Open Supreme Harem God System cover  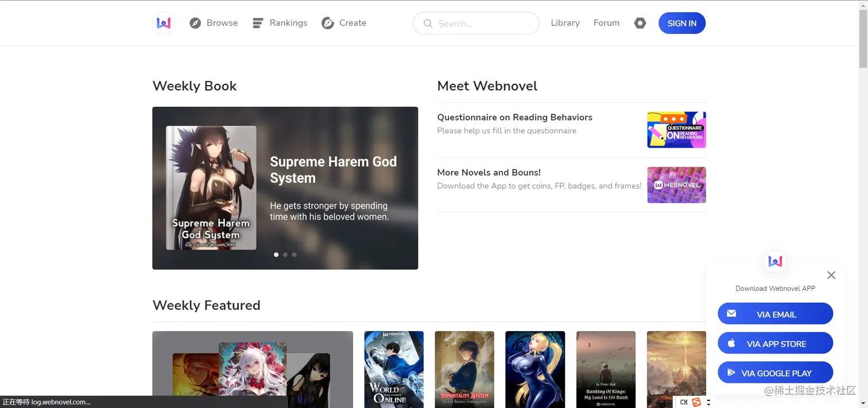211,188
